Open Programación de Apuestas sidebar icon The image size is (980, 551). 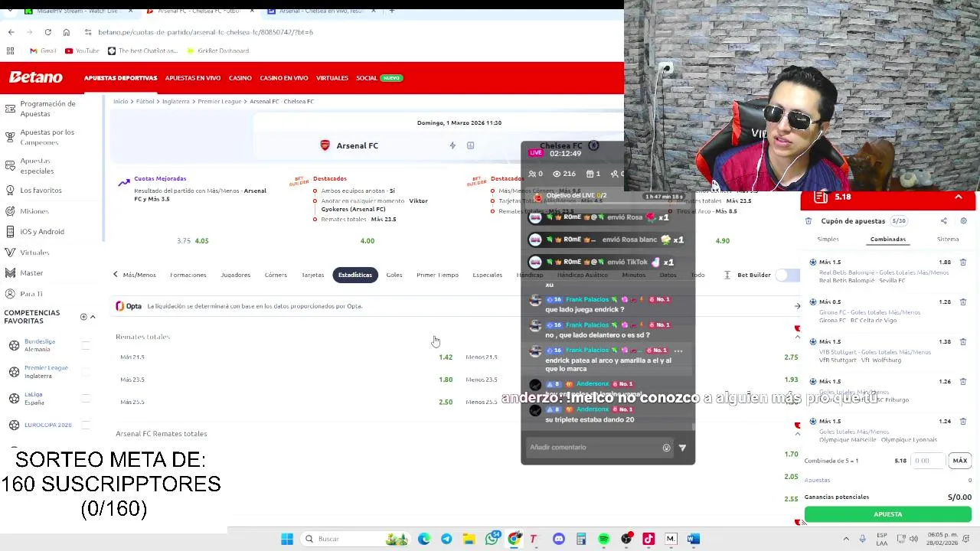(x=10, y=109)
